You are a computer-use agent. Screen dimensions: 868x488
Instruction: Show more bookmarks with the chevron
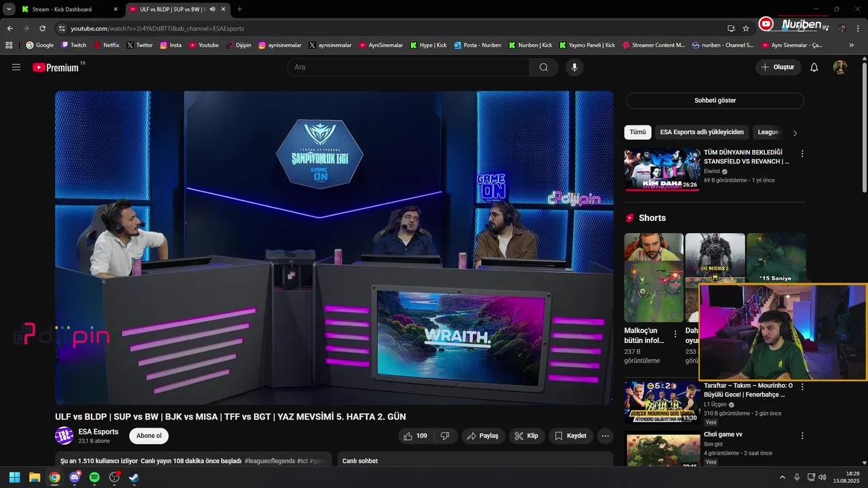click(x=852, y=45)
